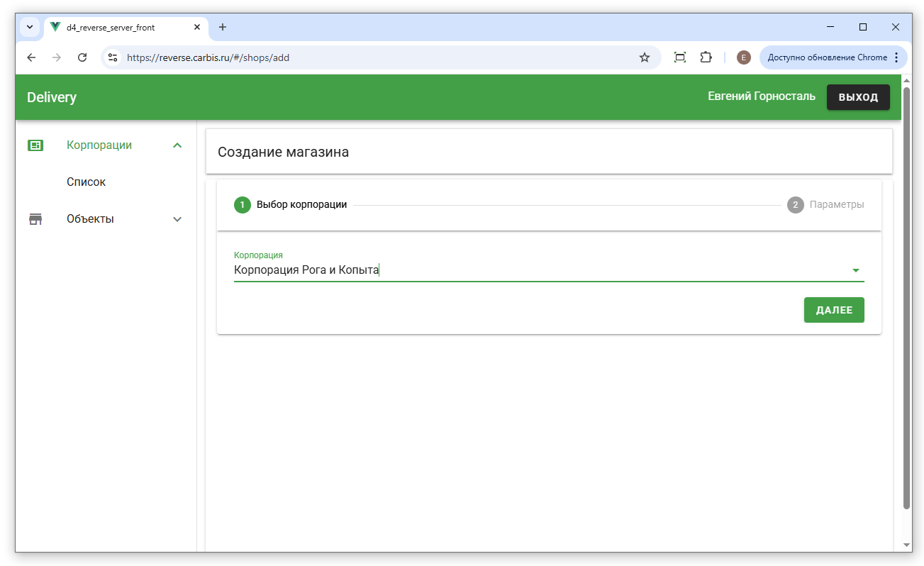Collapse the Корпорации menu section
Viewport: 924px width, 566px height.
(x=177, y=145)
